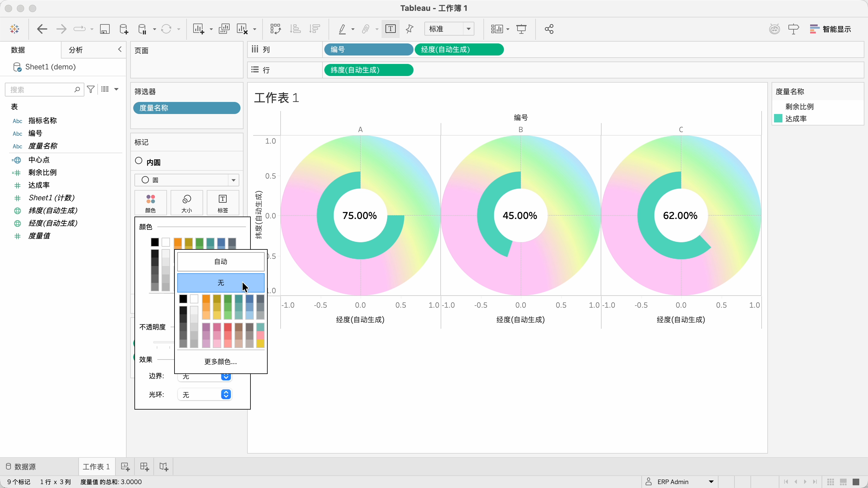Image resolution: width=868 pixels, height=488 pixels.
Task: Toggle the Fix axes pin icon
Action: [x=410, y=29]
